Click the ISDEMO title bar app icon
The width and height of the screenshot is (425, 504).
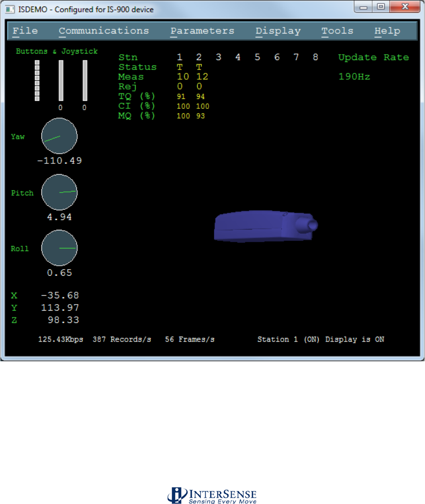10,9
